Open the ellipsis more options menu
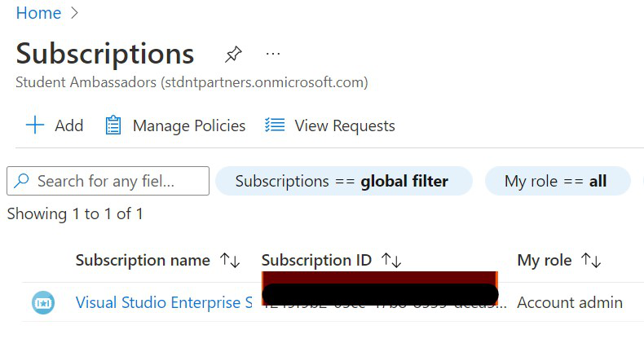Viewport: 644px width, 343px height. click(273, 54)
